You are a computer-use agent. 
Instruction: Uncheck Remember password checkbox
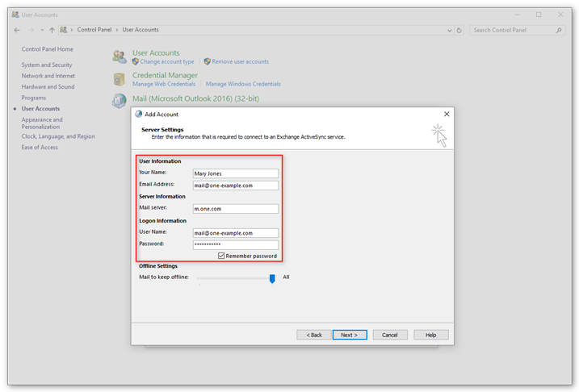221,256
